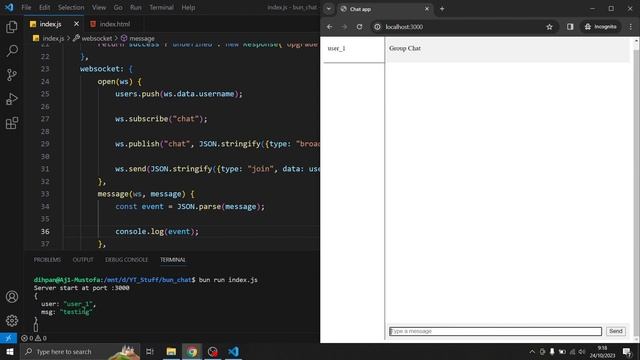Image resolution: width=640 pixels, height=360 pixels.
Task: Click the Send button
Action: (x=616, y=331)
